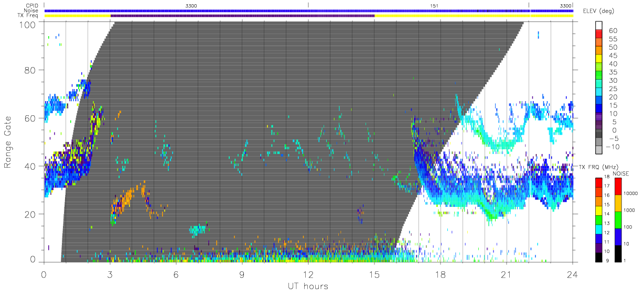Select the orange band of NOISE colorbar

(x=618, y=203)
